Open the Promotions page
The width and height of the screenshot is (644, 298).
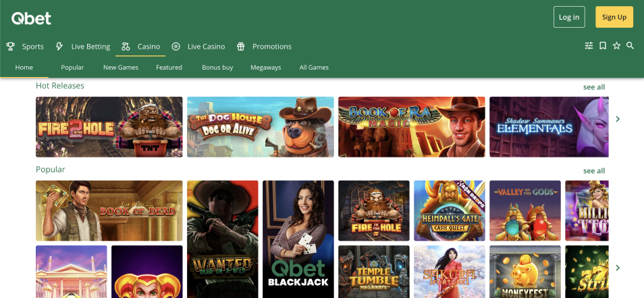(272, 47)
